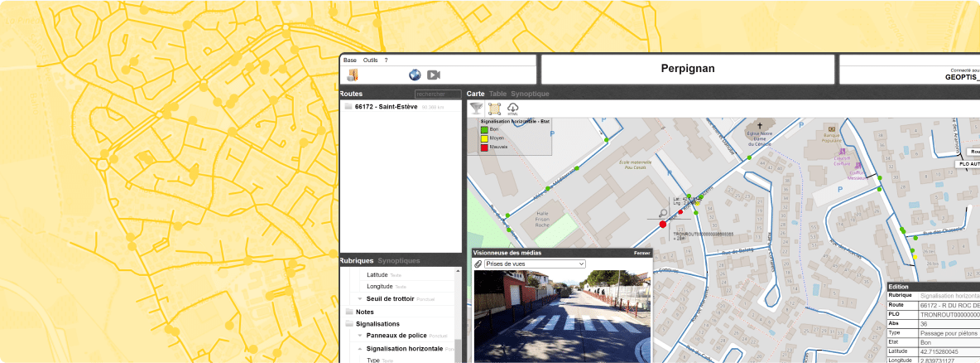Click the rechercher search field
The image size is (980, 363).
437,94
